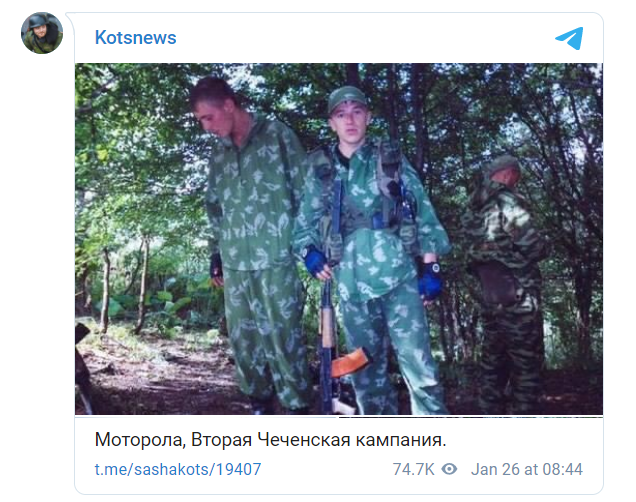The image size is (636, 502).
Task: Click the Russian caption text under photo
Action: (x=270, y=440)
